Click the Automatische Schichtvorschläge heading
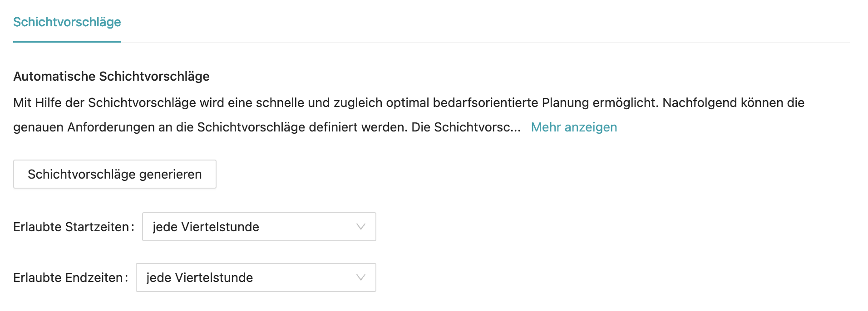This screenshot has width=868, height=311. coord(110,76)
